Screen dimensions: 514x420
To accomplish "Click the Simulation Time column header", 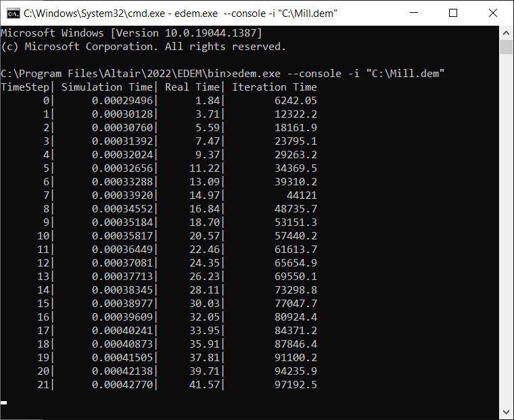I will coord(108,87).
